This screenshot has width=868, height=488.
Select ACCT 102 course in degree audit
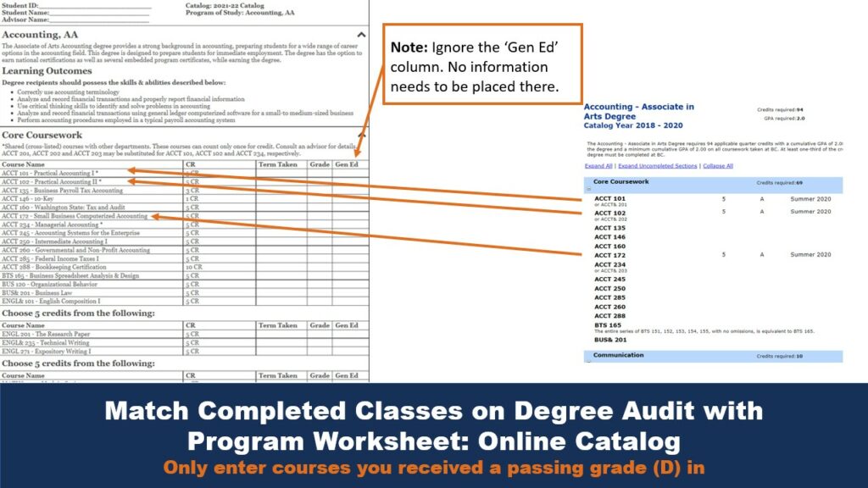pos(610,213)
